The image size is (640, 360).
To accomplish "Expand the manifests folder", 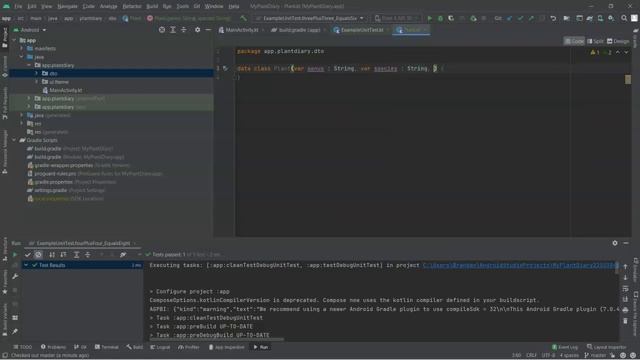I will (x=22, y=49).
